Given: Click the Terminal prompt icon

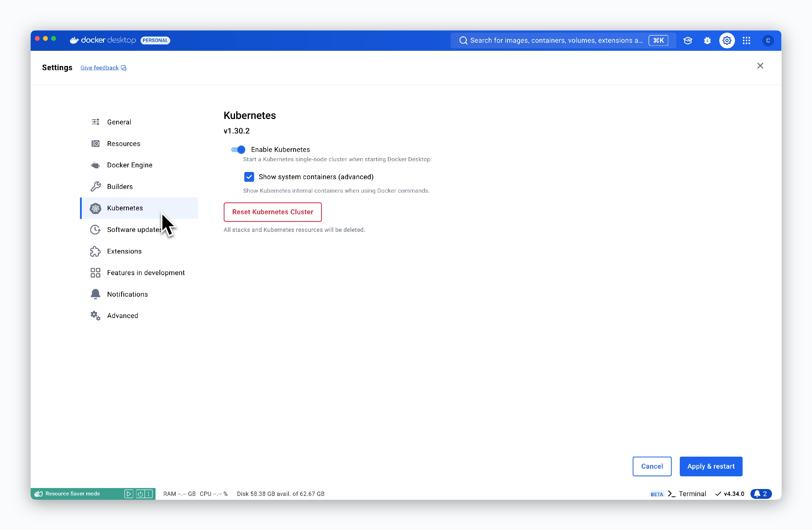Looking at the screenshot, I should 671,494.
